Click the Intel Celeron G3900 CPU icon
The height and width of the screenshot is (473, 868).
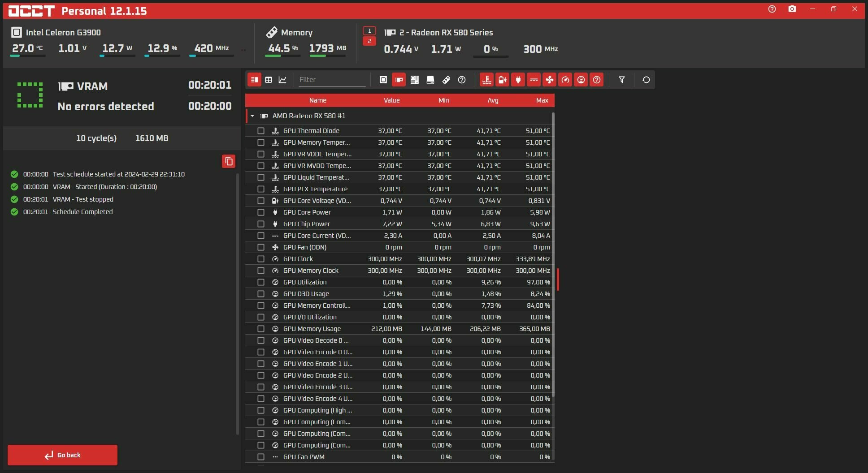(17, 32)
